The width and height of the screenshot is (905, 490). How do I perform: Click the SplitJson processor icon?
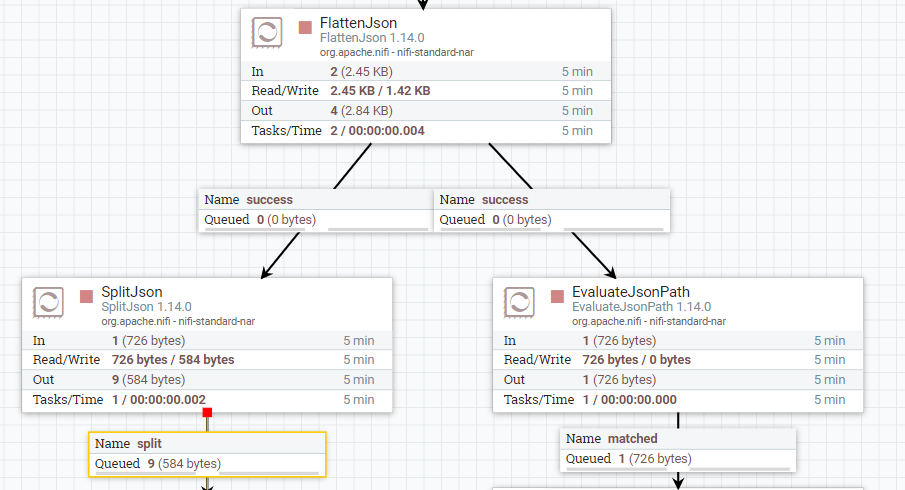point(48,302)
